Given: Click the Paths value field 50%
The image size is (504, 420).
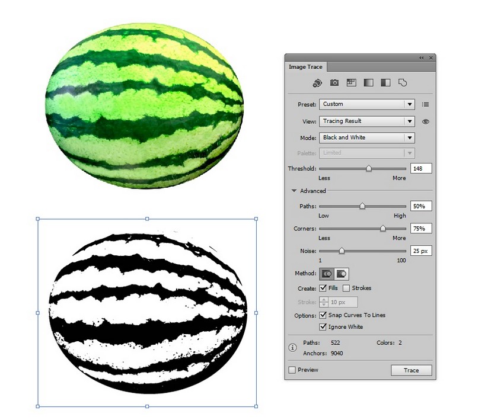Looking at the screenshot, I should pos(421,206).
